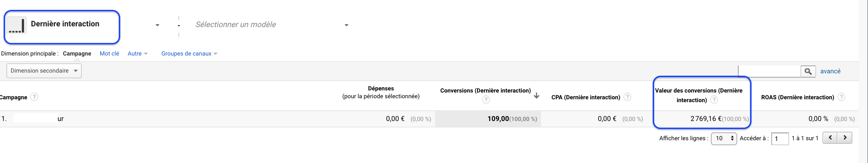This screenshot has width=868, height=163.
Task: Select the Campagne primary dimension
Action: (77, 54)
